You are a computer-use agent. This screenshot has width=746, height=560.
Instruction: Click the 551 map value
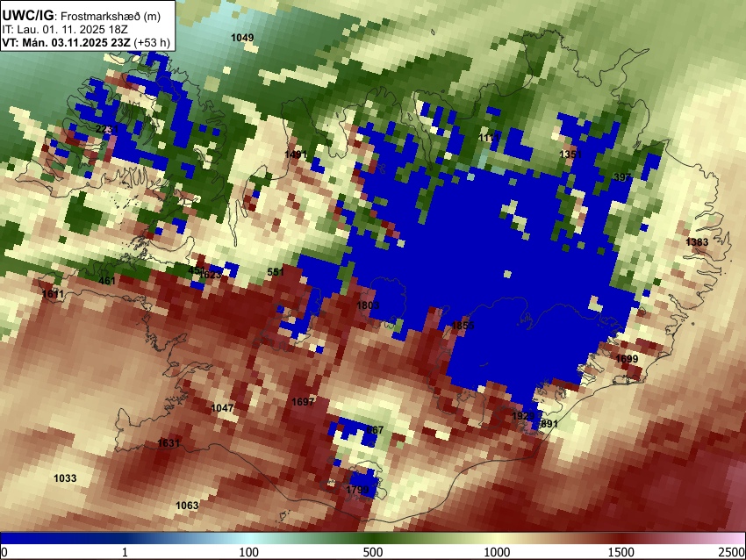[x=276, y=272]
